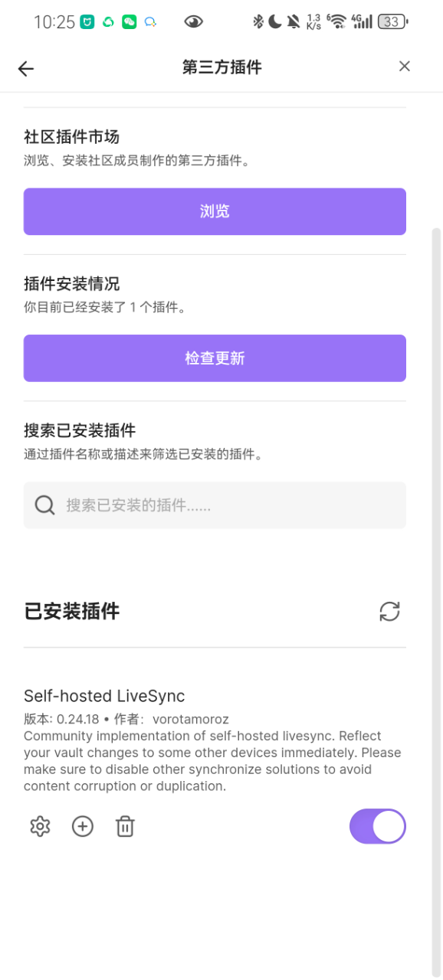This screenshot has width=443, height=980.
Task: Tap the muted bell icon in the status bar
Action: [x=294, y=22]
